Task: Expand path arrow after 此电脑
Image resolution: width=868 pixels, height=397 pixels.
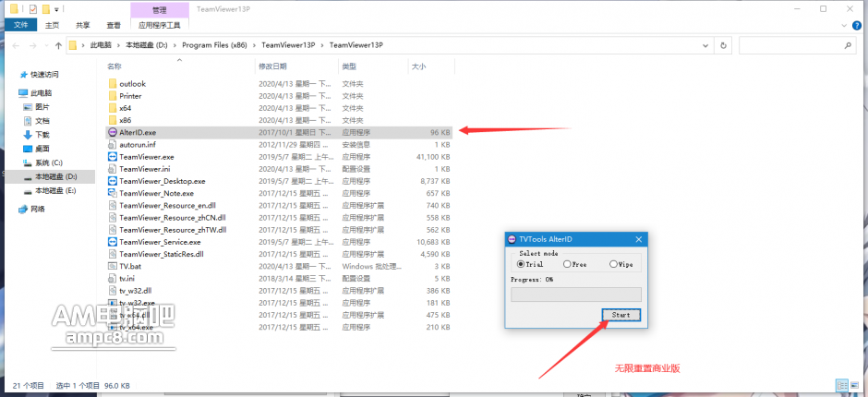Action: [x=117, y=45]
